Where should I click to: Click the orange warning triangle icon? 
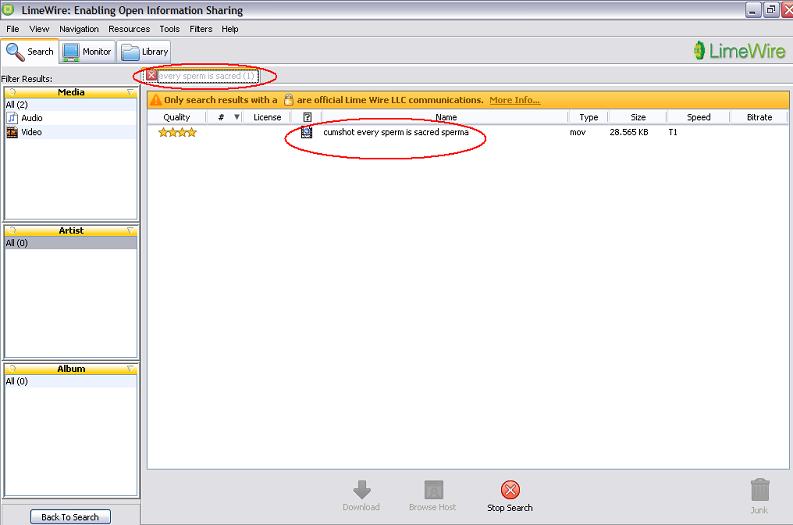click(x=156, y=100)
